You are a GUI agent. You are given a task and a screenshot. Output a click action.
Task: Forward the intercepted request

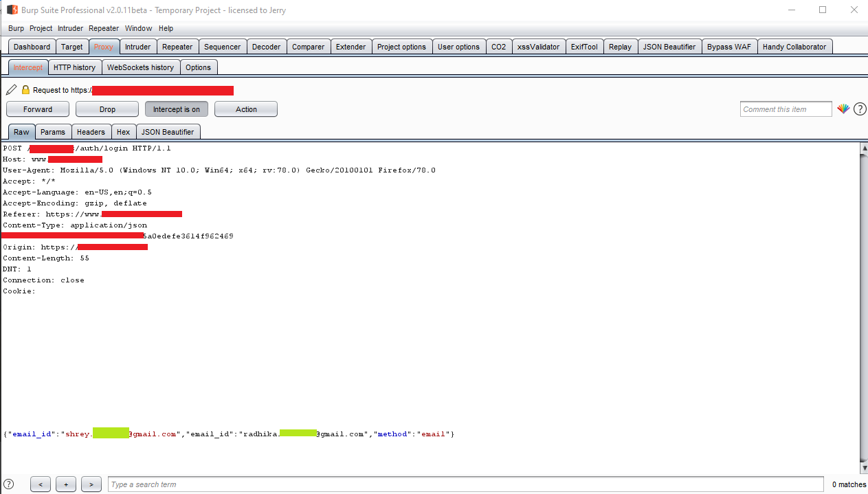coord(38,109)
